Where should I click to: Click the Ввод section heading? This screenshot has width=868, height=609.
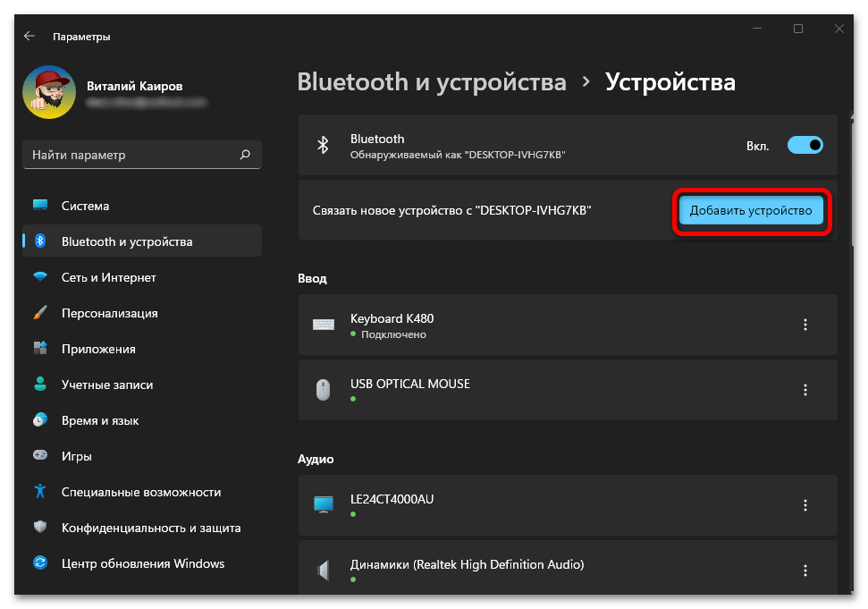point(312,278)
